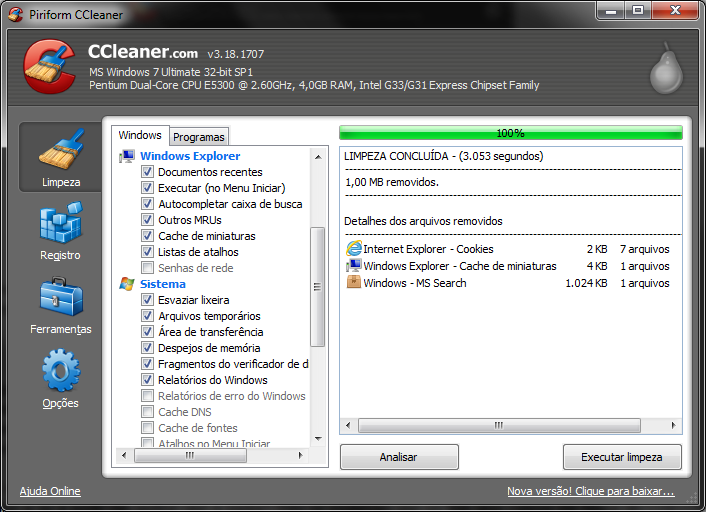Click options list scroll down arrow
This screenshot has width=706, height=512.
pyautogui.click(x=318, y=439)
